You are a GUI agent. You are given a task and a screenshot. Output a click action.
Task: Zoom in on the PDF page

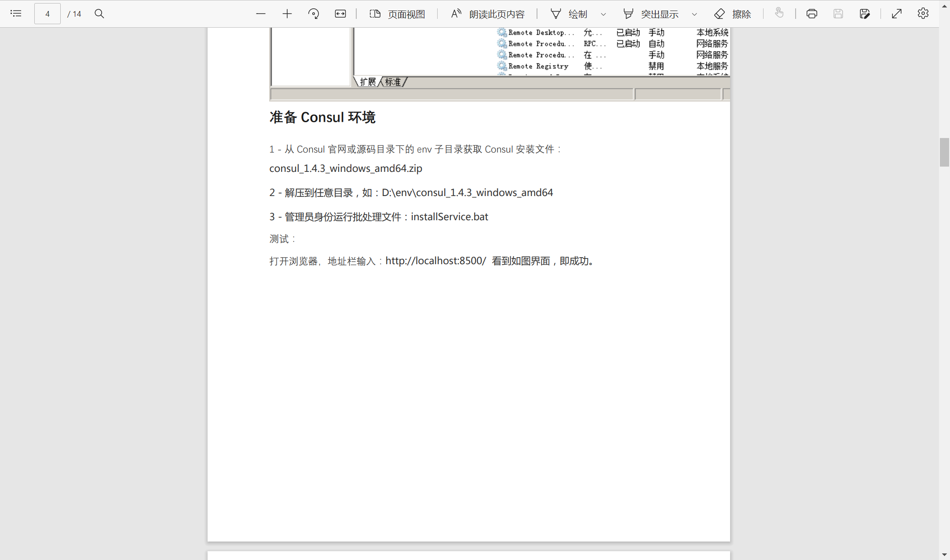coord(287,14)
